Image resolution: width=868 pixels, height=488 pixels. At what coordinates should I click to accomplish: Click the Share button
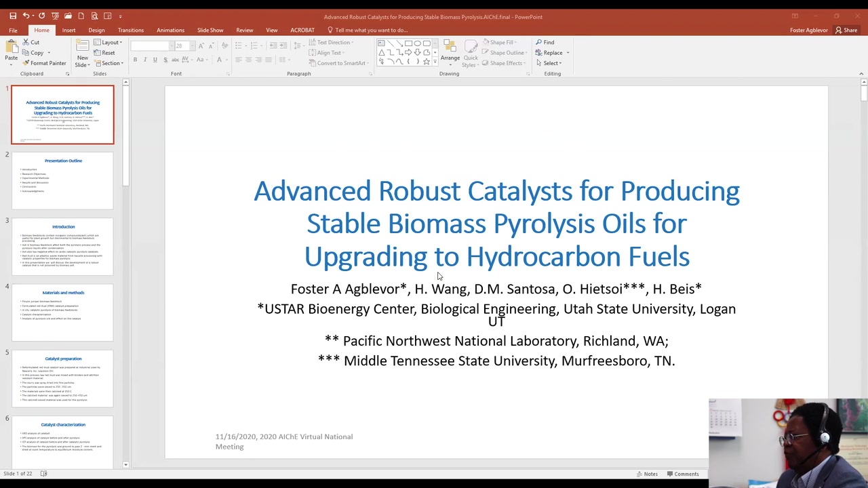846,30
